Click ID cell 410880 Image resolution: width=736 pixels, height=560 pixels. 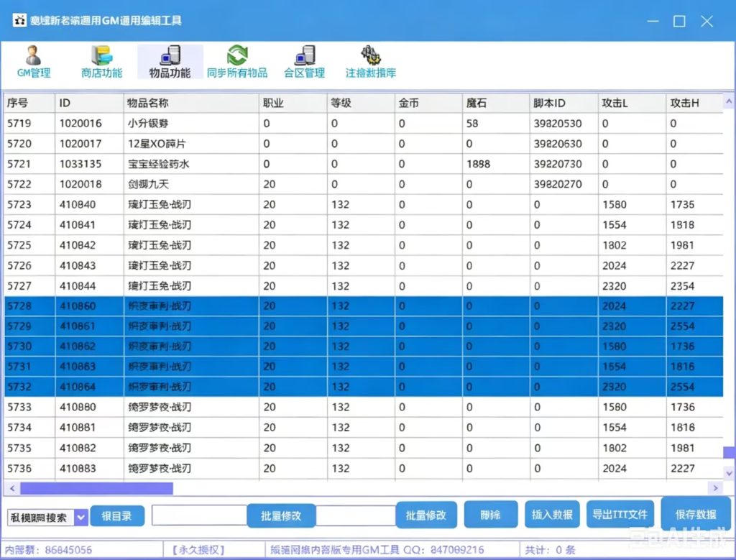pyautogui.click(x=89, y=407)
